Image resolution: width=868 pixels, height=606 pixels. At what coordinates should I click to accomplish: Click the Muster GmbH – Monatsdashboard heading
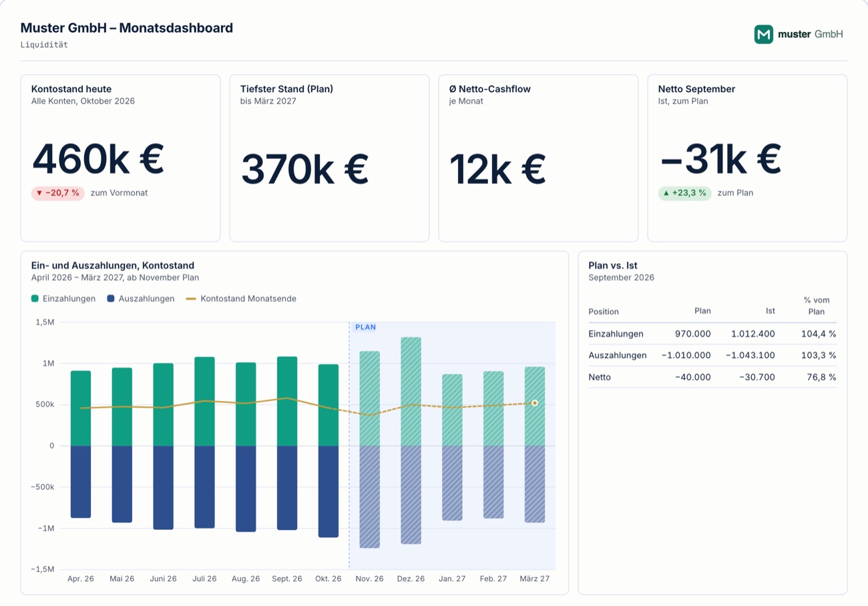click(x=127, y=28)
